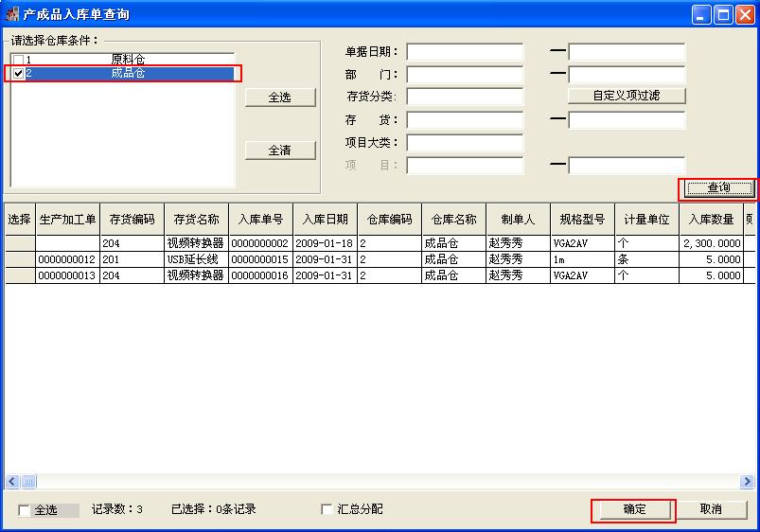Click the 存货 ending input field
The image size is (760, 532).
tap(627, 120)
